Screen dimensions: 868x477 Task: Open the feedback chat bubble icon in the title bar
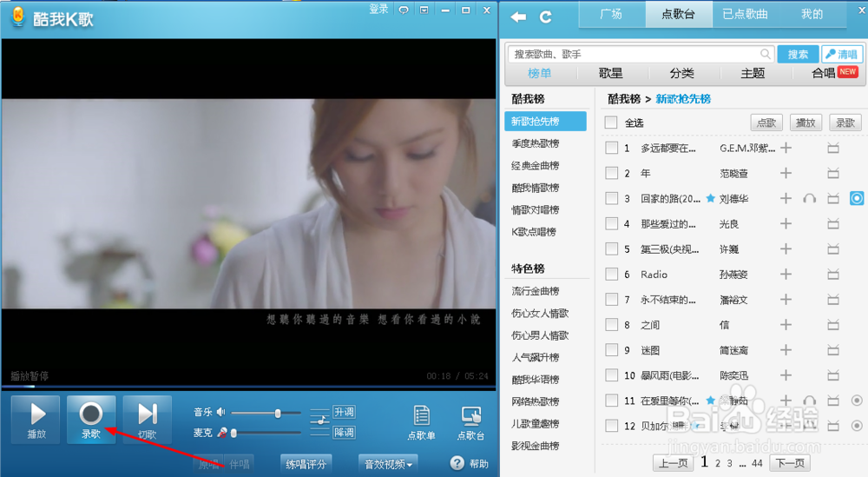click(404, 10)
